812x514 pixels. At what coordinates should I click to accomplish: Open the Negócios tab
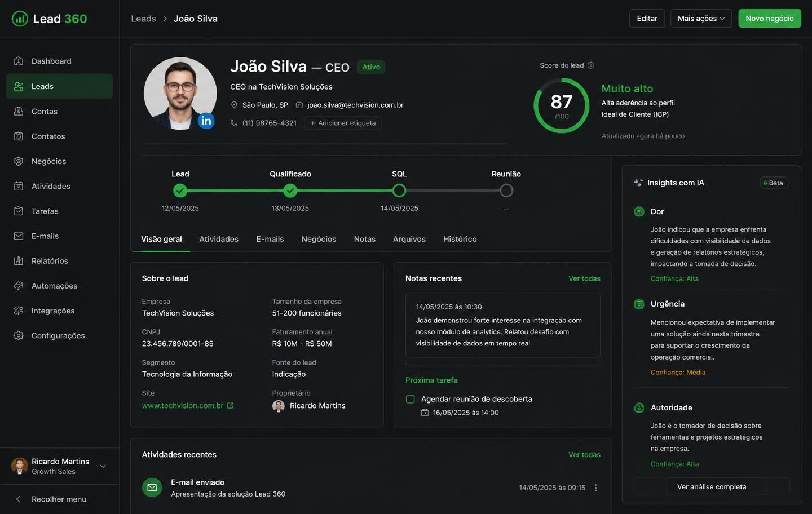click(319, 239)
